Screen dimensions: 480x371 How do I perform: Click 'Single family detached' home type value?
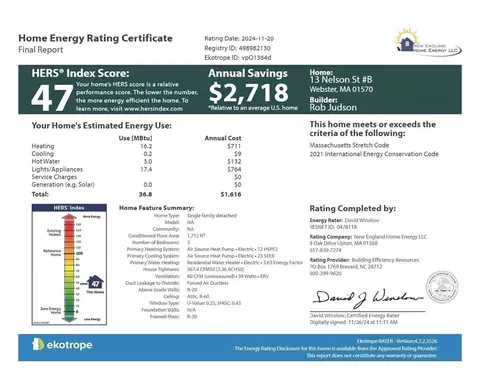tap(212, 216)
